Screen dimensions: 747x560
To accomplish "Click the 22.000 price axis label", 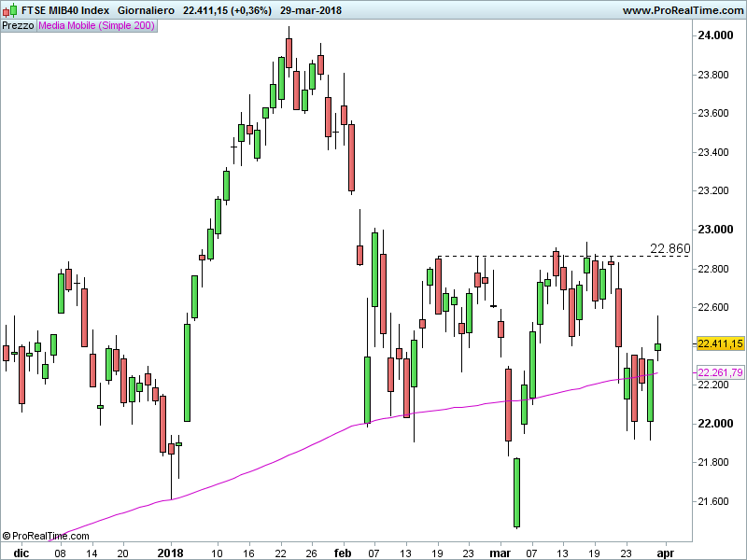I will point(715,424).
